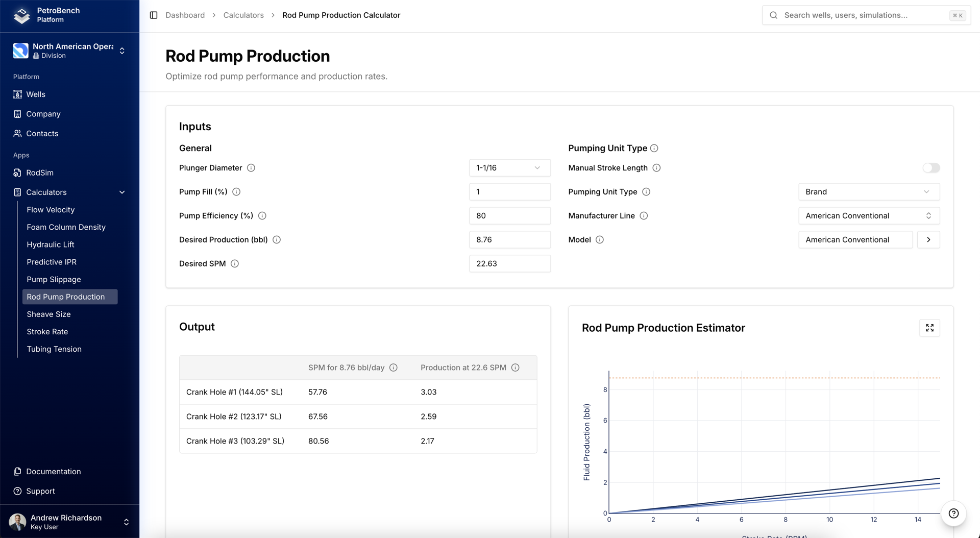The height and width of the screenshot is (538, 980).
Task: Navigate to the Model selection arrow
Action: (928, 239)
